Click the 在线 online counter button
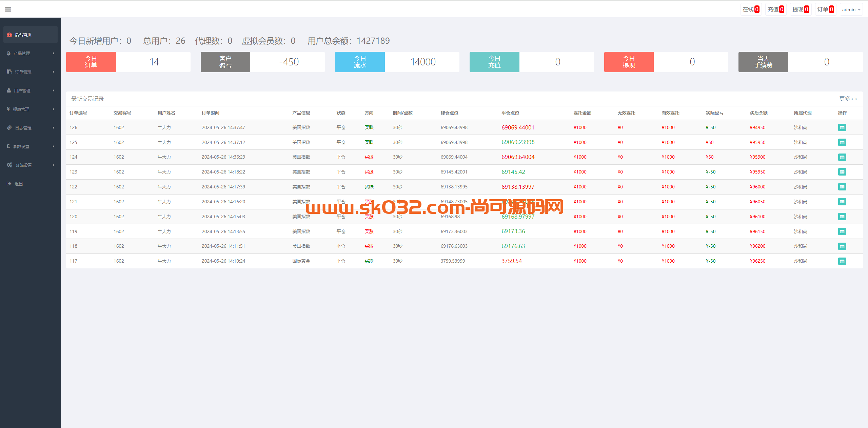This screenshot has width=868, height=428. pos(751,9)
